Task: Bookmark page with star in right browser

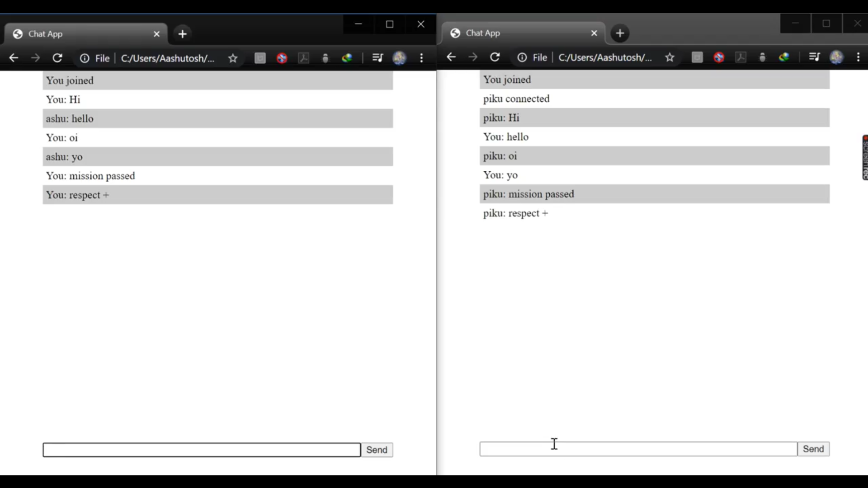Action: [x=670, y=57]
